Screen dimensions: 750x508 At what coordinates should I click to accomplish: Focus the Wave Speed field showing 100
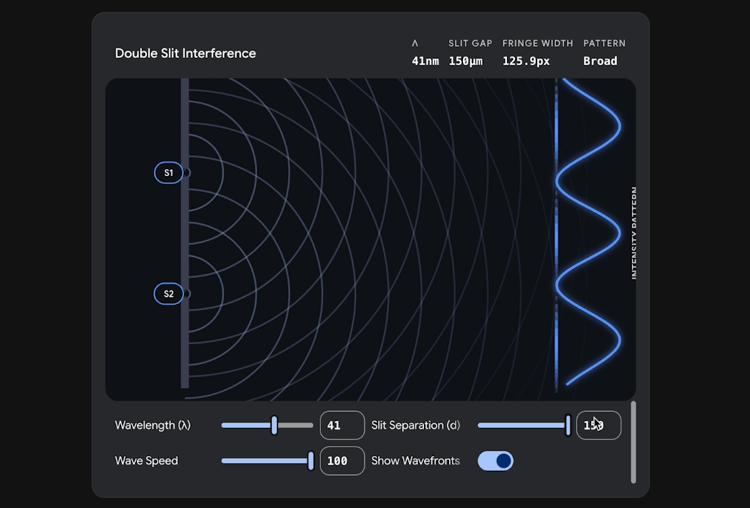point(341,460)
